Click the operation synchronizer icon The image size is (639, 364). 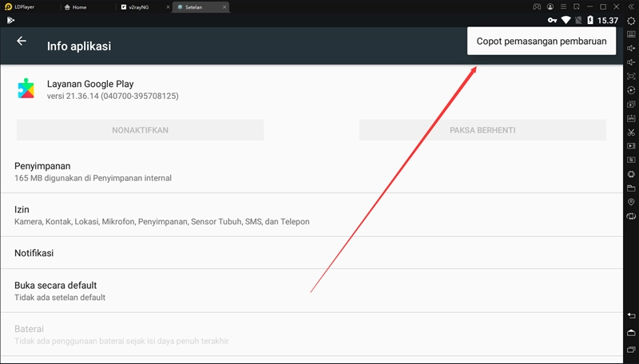[631, 90]
